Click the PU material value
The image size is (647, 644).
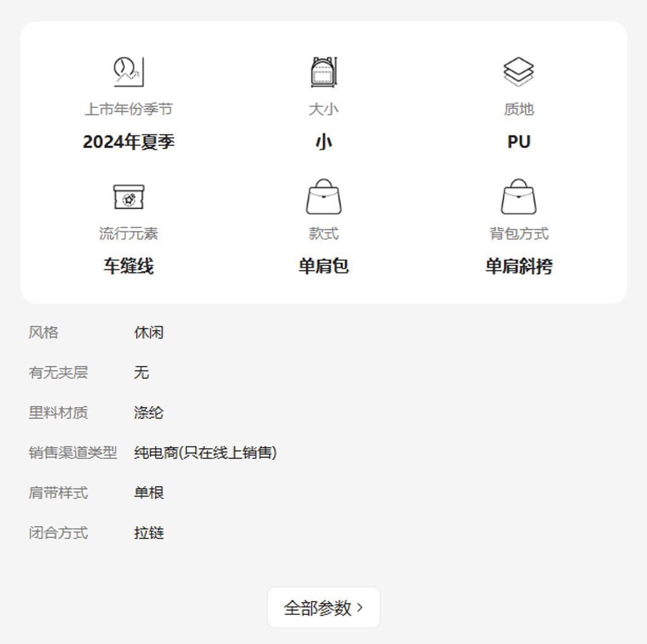point(519,142)
